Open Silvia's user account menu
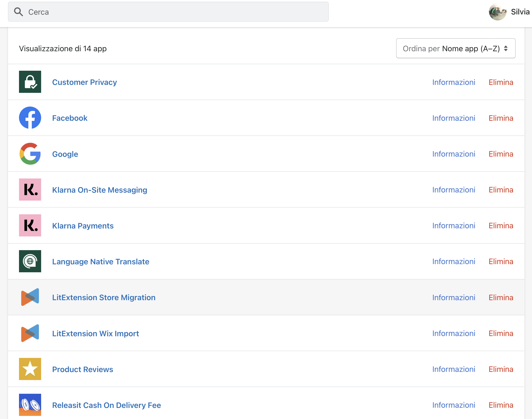 pyautogui.click(x=520, y=12)
